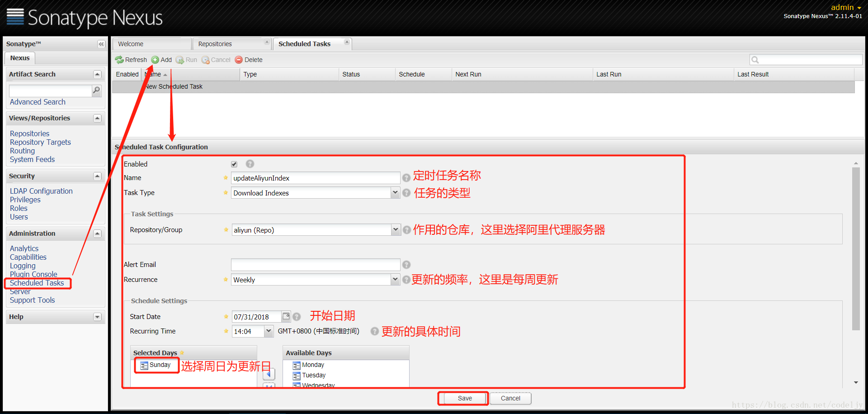The height and width of the screenshot is (414, 868).
Task: Open the System Feeds link
Action: [32, 159]
